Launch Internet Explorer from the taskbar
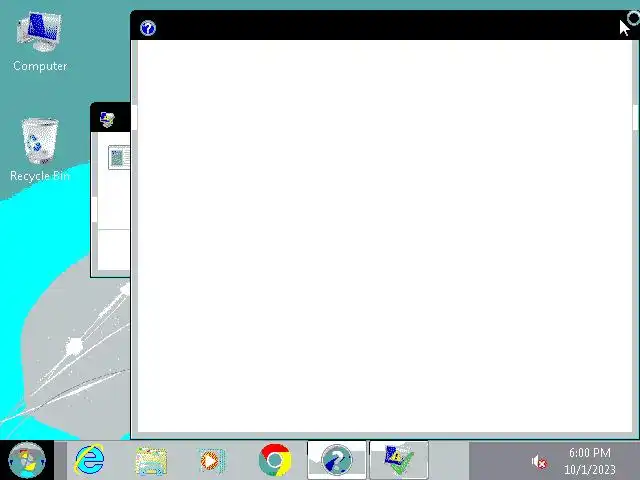Screen dimensions: 640x480 pyautogui.click(x=90, y=460)
